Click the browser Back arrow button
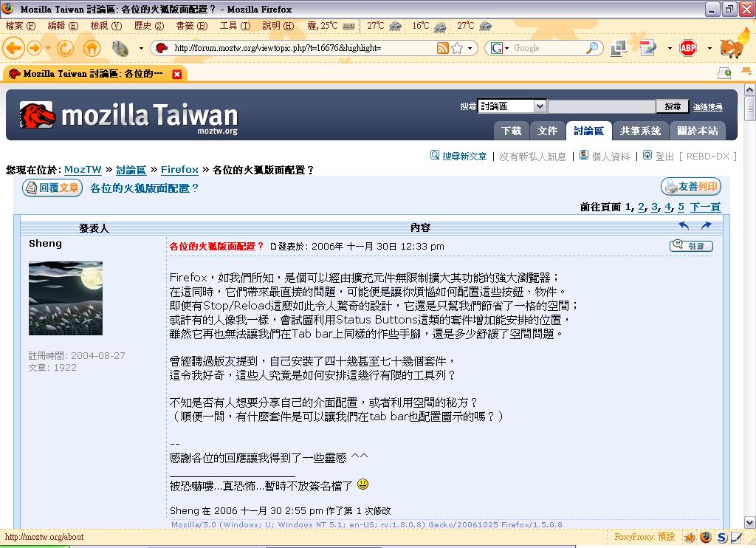This screenshot has width=756, height=548. pyautogui.click(x=14, y=48)
